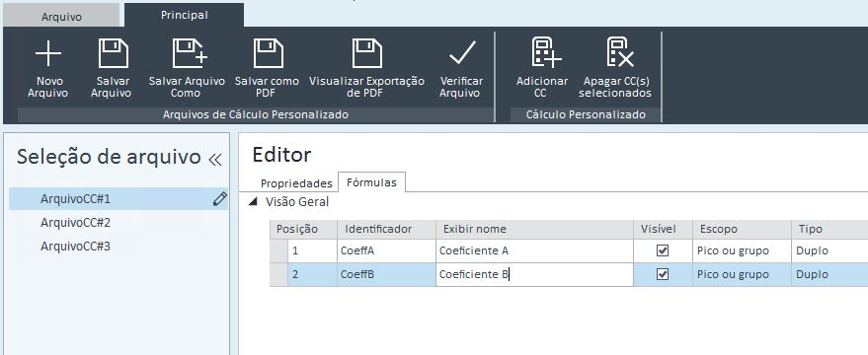Toggle the Visível checkbox for CoeffB

pyautogui.click(x=662, y=274)
